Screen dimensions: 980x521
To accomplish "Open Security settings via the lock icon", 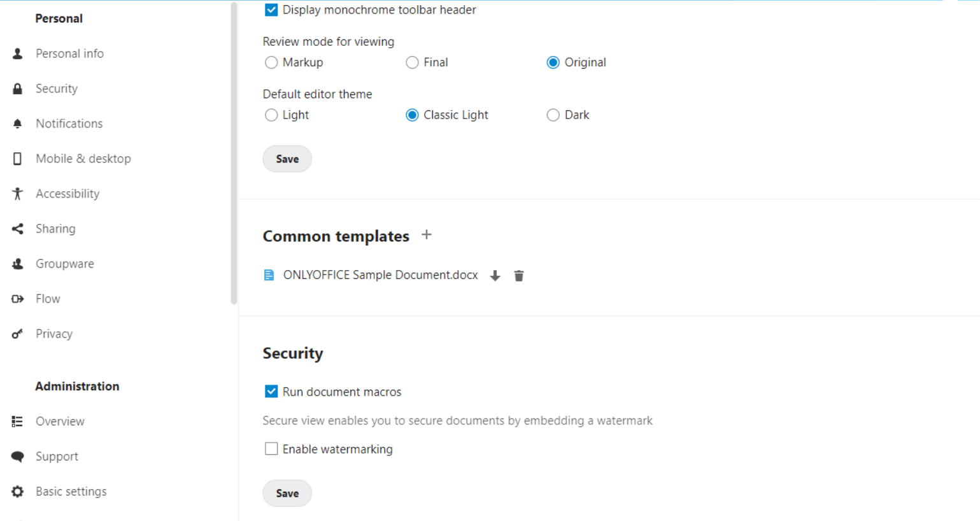I will click(x=17, y=89).
